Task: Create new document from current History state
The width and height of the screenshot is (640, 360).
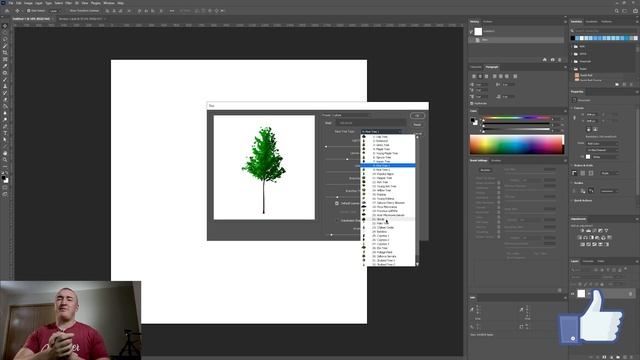Action: pos(544,60)
